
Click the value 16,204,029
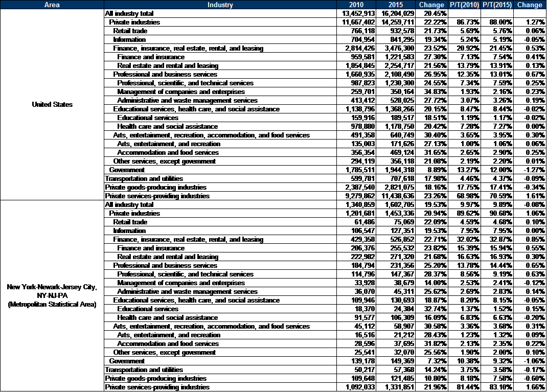[396, 14]
